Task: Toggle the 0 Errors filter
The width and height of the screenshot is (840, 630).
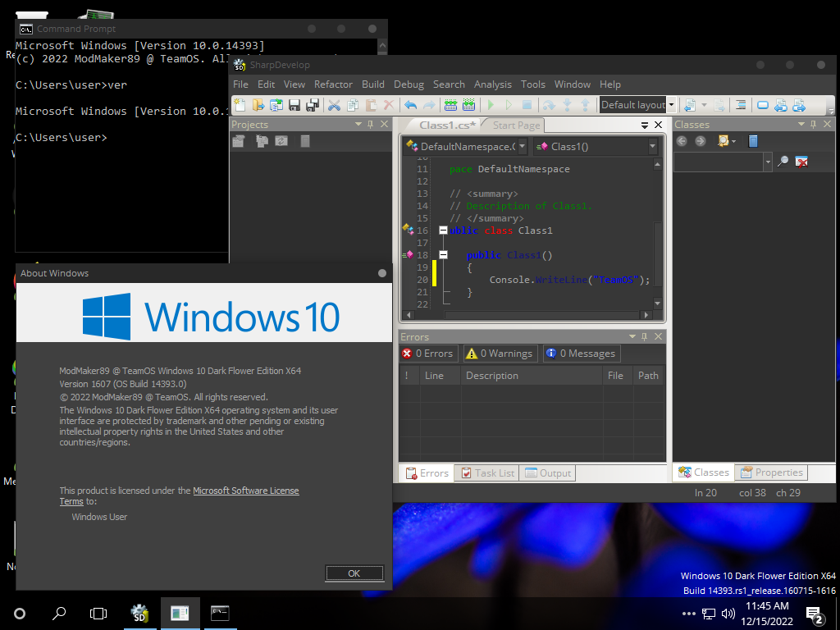Action: [x=427, y=354]
